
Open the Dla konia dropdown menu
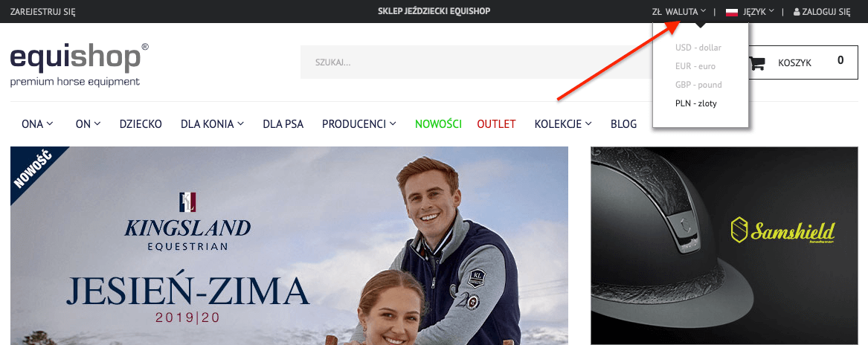tap(212, 124)
